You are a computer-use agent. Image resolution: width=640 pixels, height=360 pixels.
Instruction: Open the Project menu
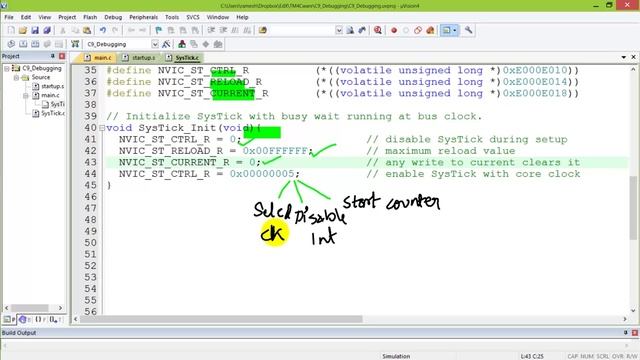(67, 17)
